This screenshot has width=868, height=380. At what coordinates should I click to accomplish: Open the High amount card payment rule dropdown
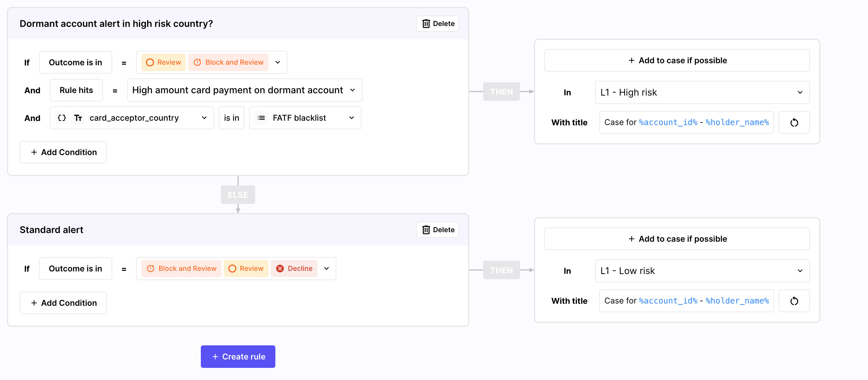[353, 90]
